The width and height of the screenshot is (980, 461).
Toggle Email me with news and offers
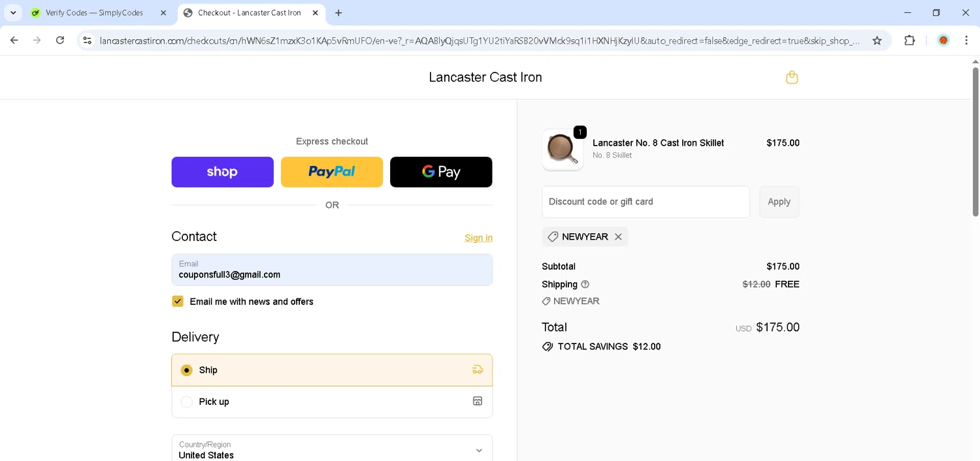click(178, 301)
